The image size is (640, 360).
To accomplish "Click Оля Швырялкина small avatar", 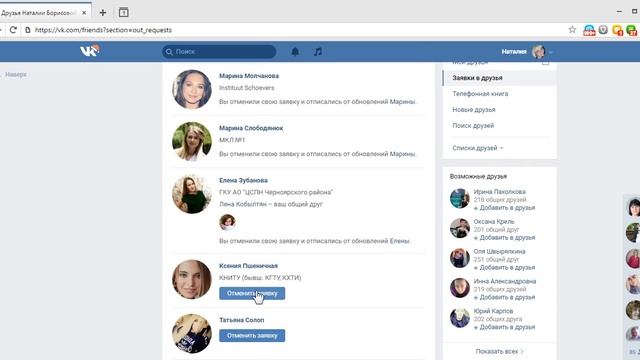I will [460, 258].
